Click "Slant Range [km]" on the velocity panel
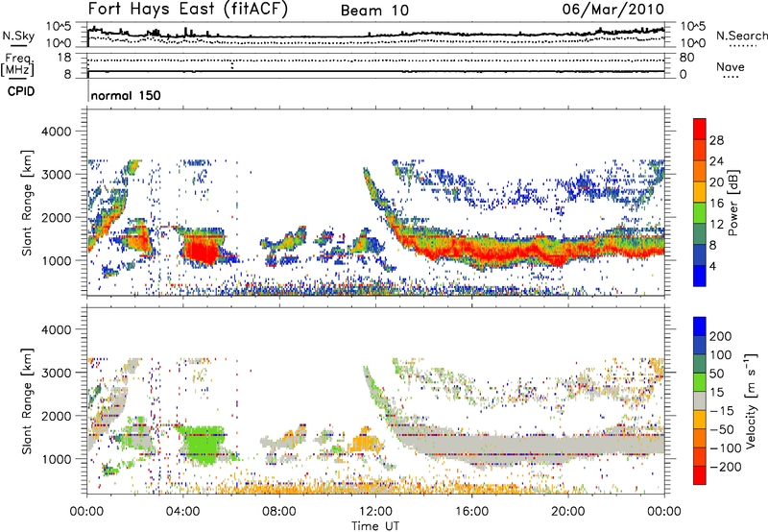 click(28, 400)
